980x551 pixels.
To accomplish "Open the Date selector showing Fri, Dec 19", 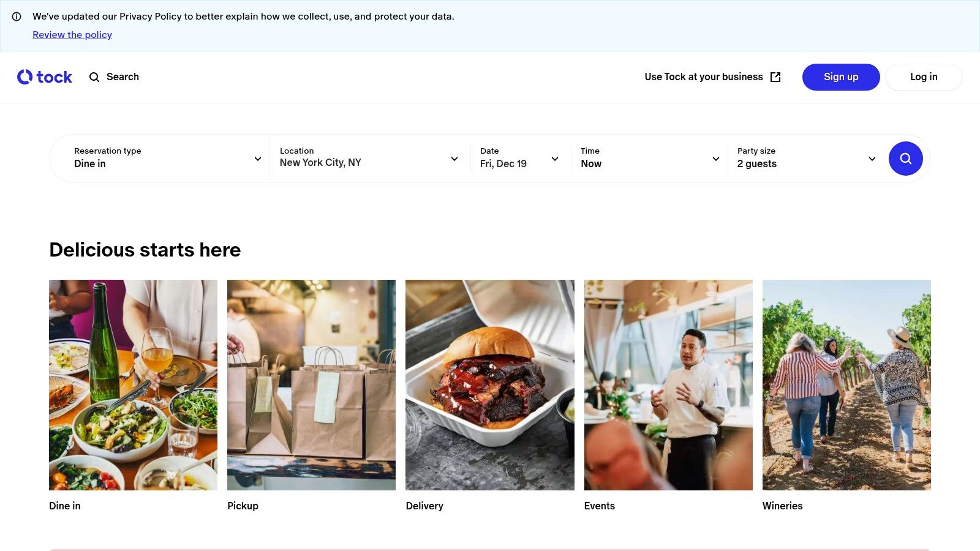I will (x=519, y=159).
